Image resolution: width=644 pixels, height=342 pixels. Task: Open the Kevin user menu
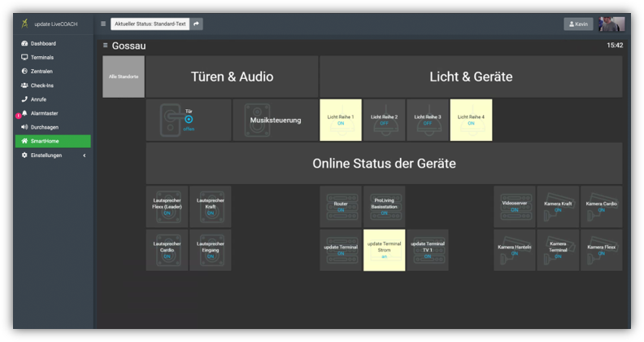click(578, 24)
